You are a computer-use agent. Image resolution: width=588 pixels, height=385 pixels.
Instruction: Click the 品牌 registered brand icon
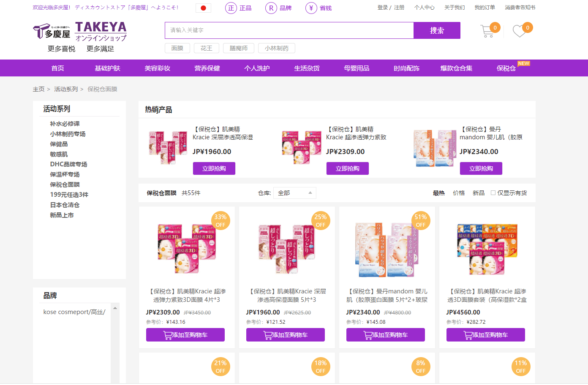tap(271, 8)
